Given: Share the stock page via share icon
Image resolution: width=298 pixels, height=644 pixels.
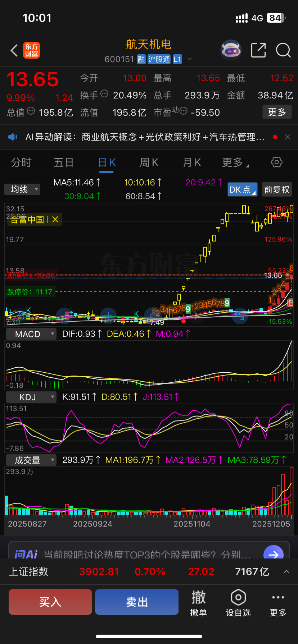Looking at the screenshot, I should pos(258,50).
